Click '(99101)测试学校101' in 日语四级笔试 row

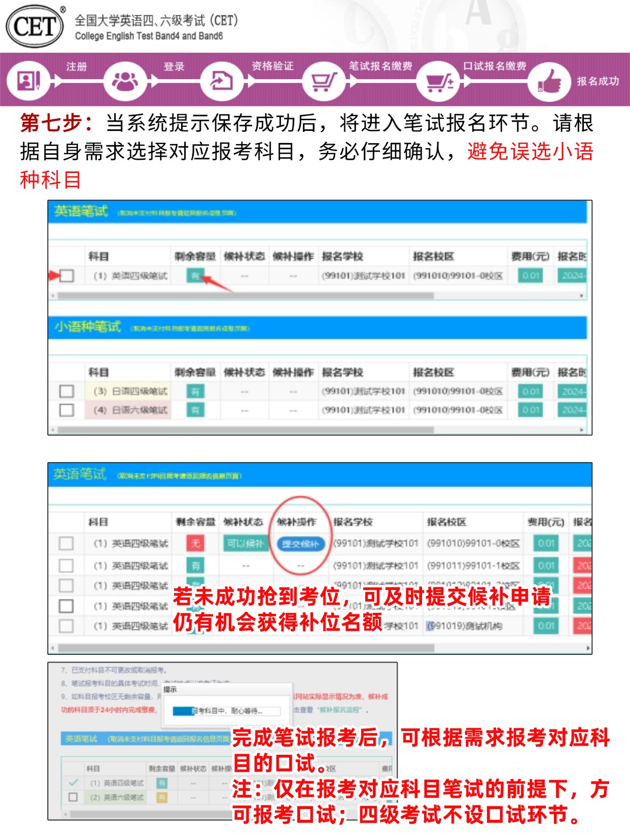pos(363,391)
